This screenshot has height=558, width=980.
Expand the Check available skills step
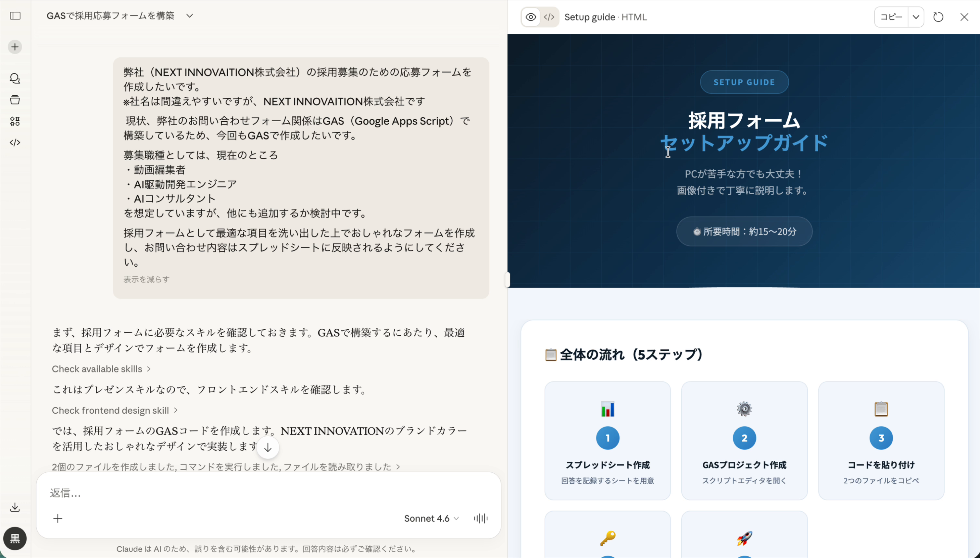pyautogui.click(x=100, y=369)
